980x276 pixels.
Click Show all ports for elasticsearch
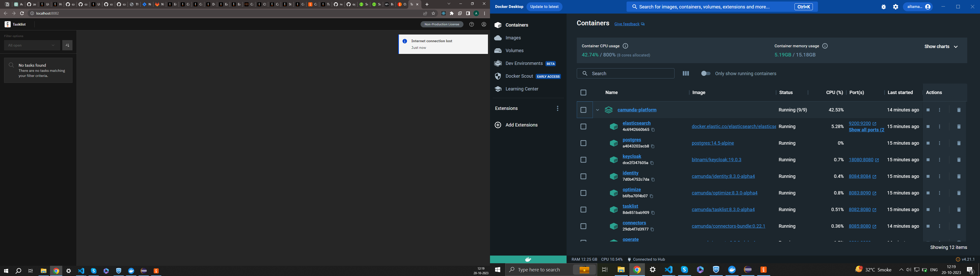click(866, 130)
